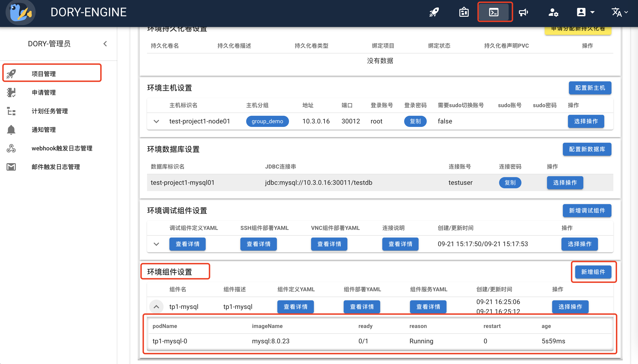Click the 邮件触发日志管理 mail icon

[x=11, y=167]
